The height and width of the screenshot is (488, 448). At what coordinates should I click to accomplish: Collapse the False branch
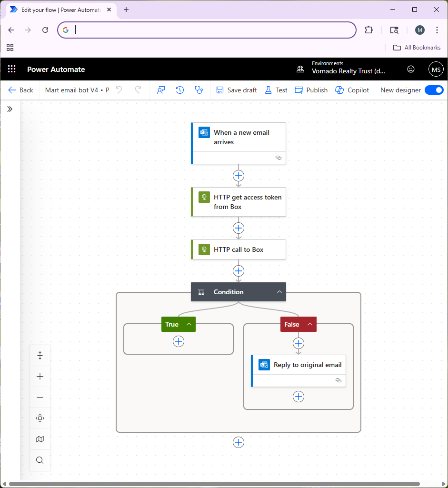click(x=309, y=324)
